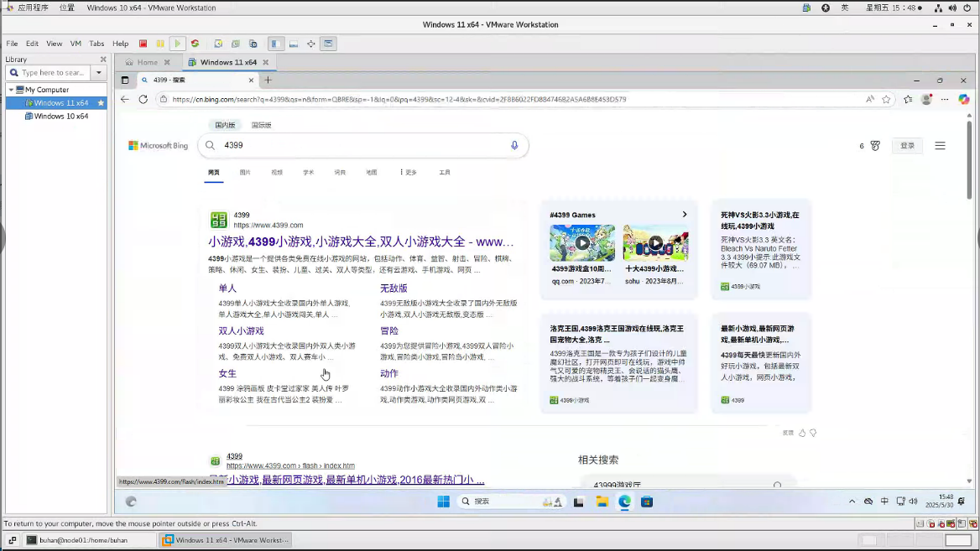Image resolution: width=980 pixels, height=551 pixels.
Task: Toggle the library sidebar toolbar icon
Action: coord(275,44)
